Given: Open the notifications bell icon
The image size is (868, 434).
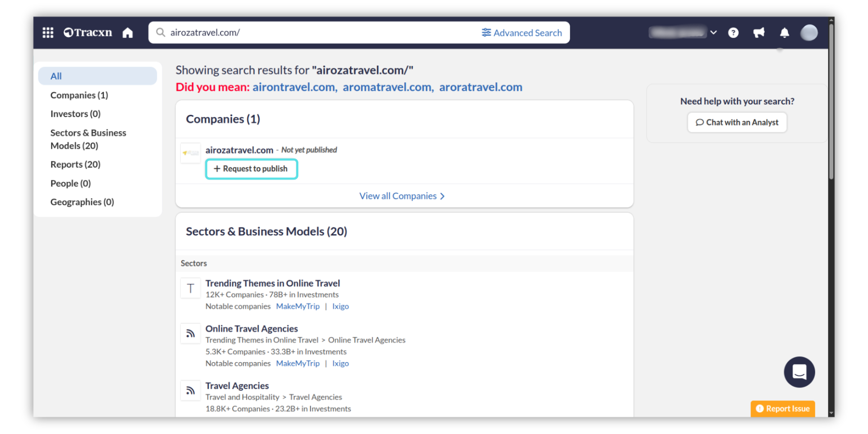Looking at the screenshot, I should point(784,33).
